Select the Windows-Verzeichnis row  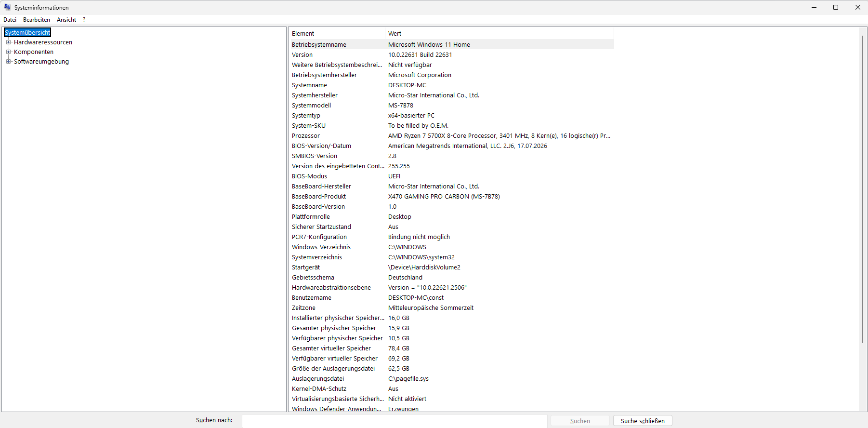point(451,247)
